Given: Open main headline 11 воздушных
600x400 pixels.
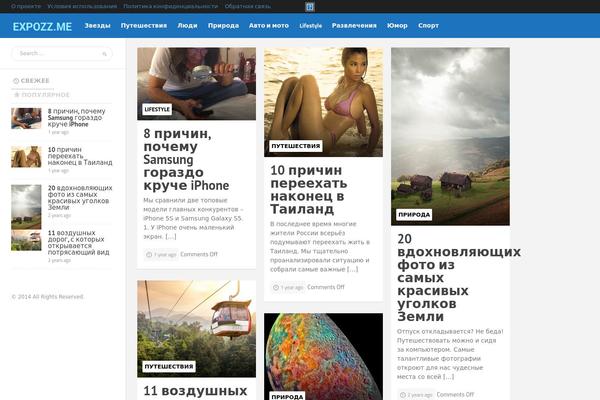Looking at the screenshot, I should click(x=195, y=391).
